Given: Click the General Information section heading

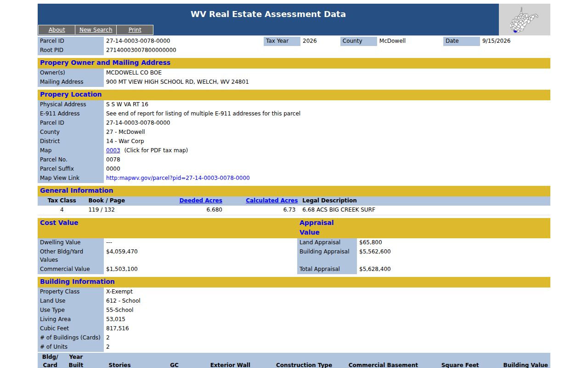Looking at the screenshot, I should click(x=76, y=191).
